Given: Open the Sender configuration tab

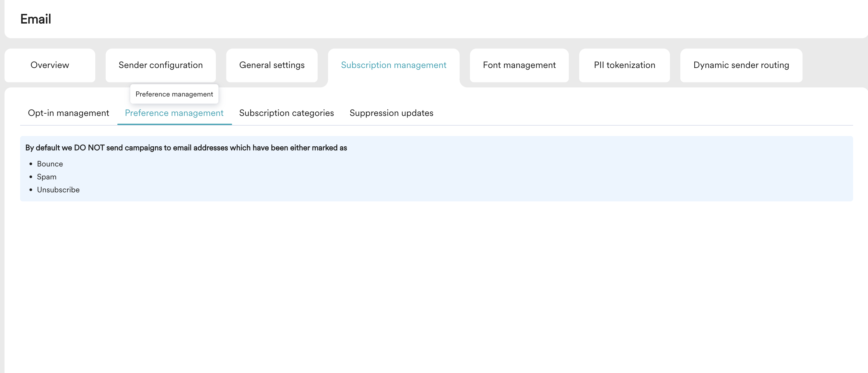Looking at the screenshot, I should coord(160,65).
